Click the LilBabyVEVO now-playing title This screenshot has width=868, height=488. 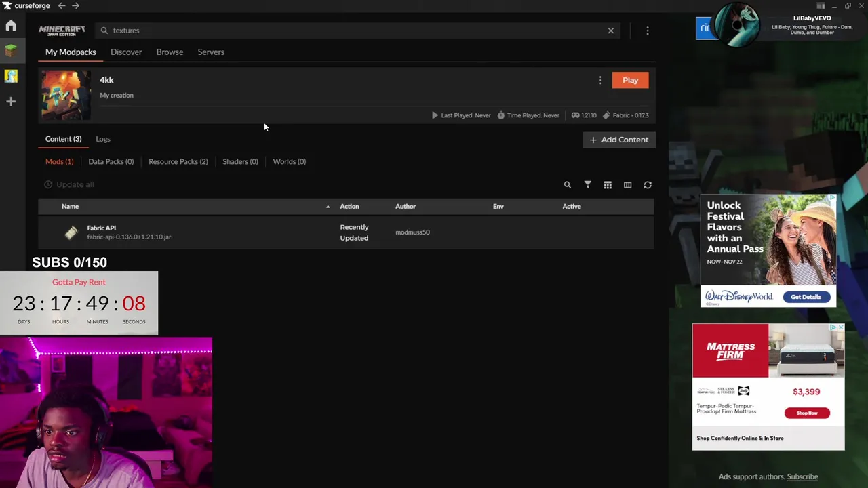tap(812, 18)
